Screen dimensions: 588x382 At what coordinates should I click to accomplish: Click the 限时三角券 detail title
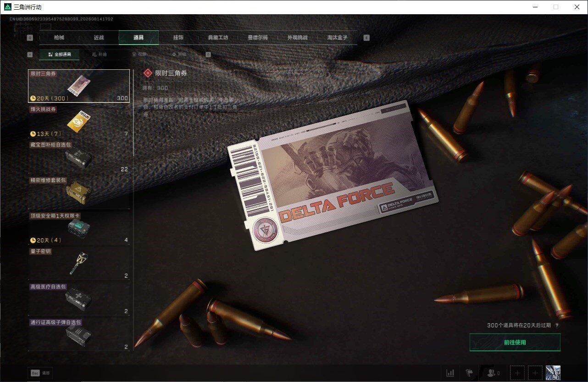[171, 73]
